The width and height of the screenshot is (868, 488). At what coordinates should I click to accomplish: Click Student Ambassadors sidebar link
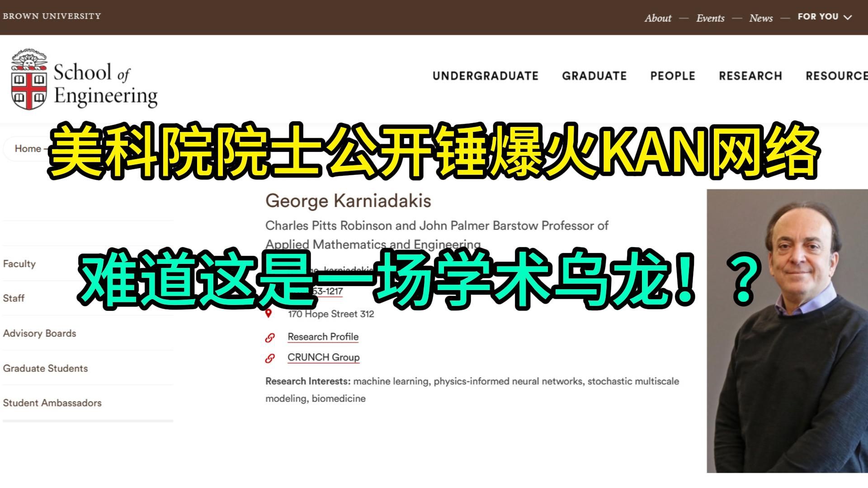[x=52, y=402]
